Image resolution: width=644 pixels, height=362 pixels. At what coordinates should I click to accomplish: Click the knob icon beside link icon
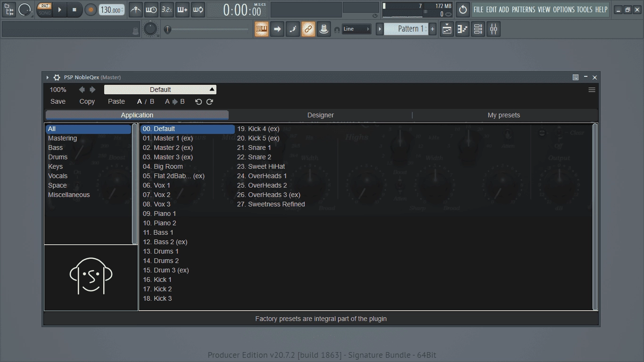tap(324, 29)
